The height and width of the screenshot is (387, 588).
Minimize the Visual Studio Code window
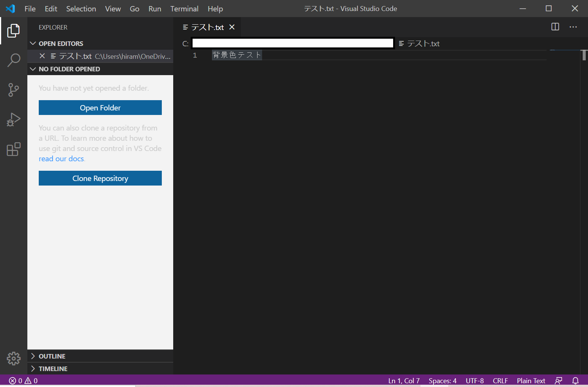point(523,8)
